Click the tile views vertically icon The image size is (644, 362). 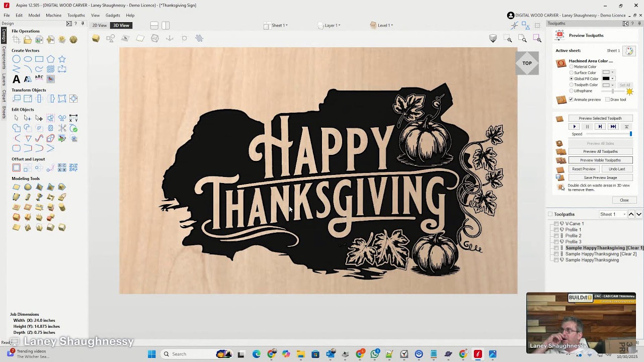pyautogui.click(x=166, y=25)
